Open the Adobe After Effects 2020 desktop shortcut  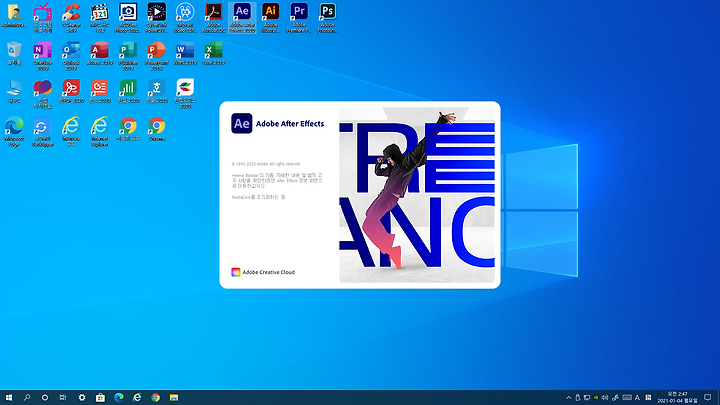click(x=242, y=18)
